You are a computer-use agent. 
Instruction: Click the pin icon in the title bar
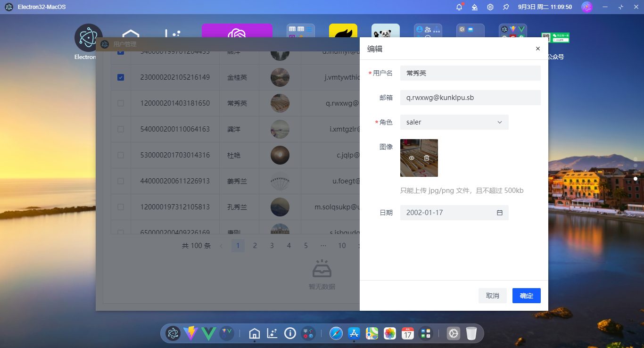505,7
